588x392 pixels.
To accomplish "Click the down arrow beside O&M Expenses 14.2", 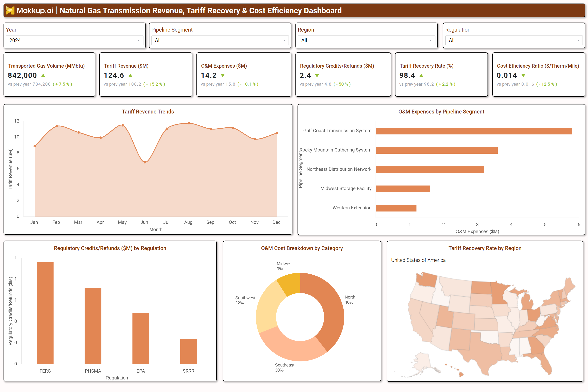I will (x=223, y=75).
